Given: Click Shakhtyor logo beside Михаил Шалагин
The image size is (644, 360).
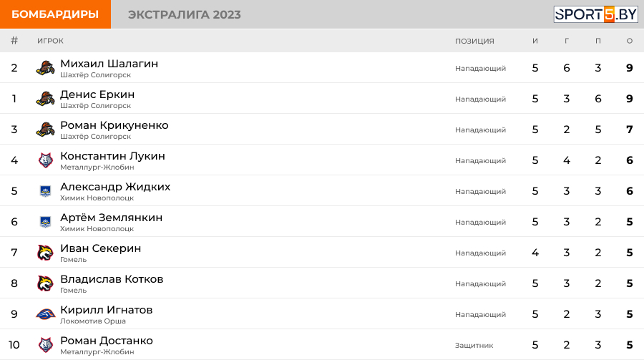Looking at the screenshot, I should (x=45, y=68).
